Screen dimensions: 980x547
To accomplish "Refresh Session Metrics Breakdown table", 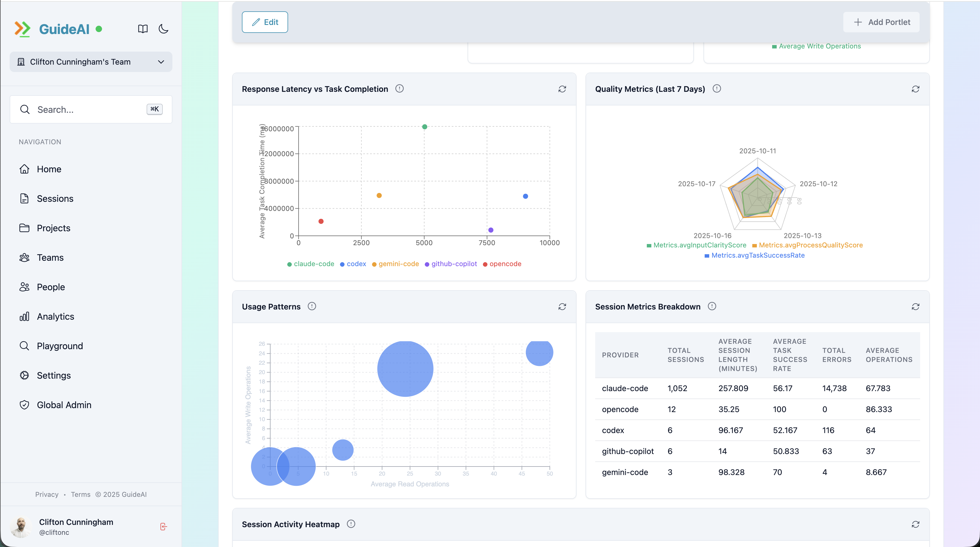I will (x=915, y=307).
